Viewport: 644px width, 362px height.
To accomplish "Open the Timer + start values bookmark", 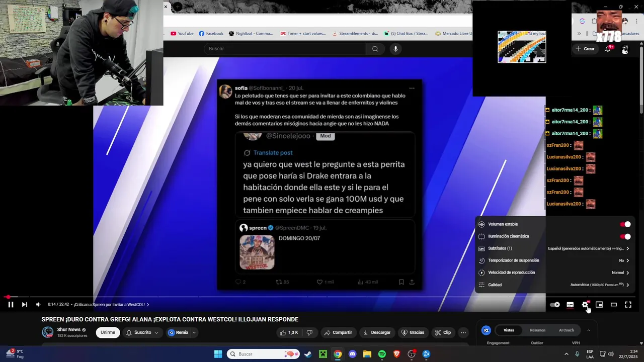I will point(303,34).
